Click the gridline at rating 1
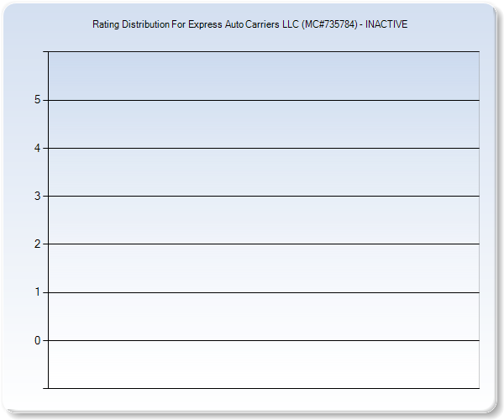The width and height of the screenshot is (504, 420). (263, 292)
